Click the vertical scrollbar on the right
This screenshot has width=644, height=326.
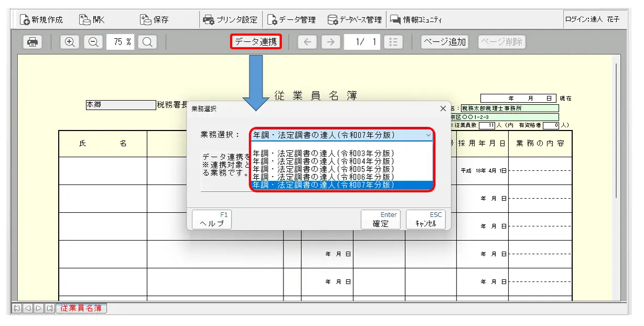point(616,131)
